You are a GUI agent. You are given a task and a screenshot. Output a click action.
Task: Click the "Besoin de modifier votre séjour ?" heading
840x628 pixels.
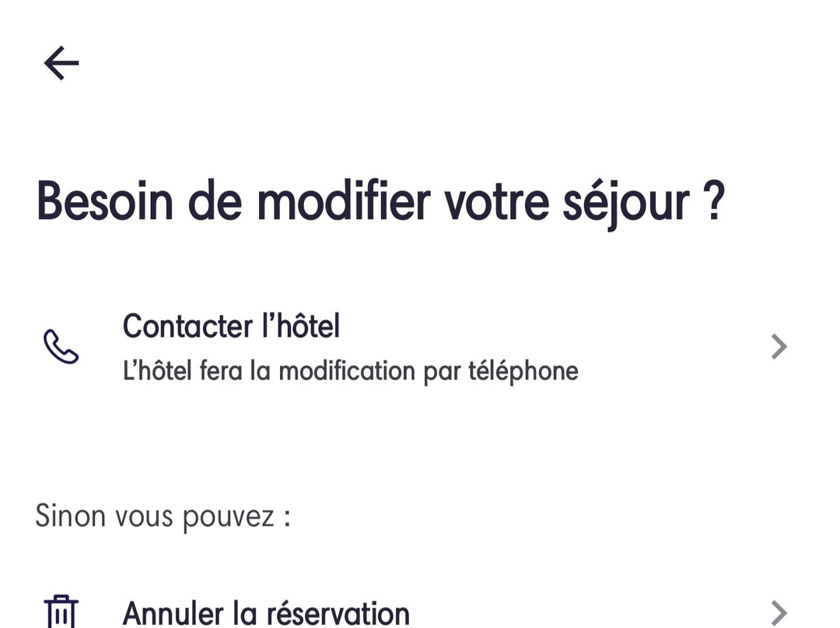[x=380, y=201]
